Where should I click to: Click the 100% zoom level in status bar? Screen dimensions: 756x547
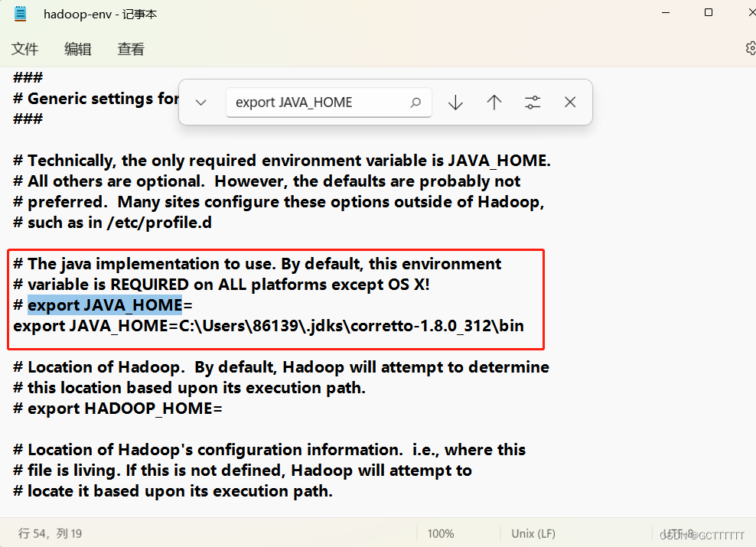pyautogui.click(x=441, y=533)
